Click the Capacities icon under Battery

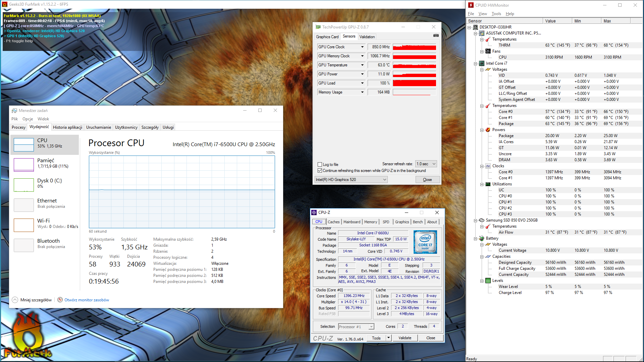pyautogui.click(x=488, y=256)
